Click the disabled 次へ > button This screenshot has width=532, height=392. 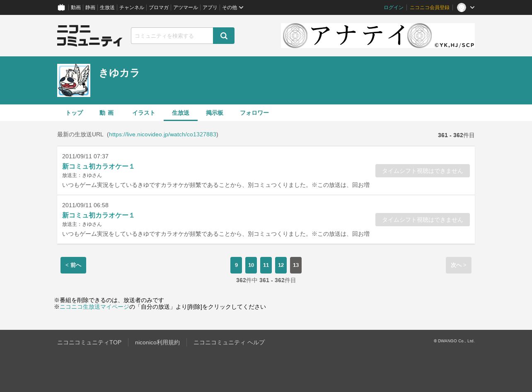459,265
